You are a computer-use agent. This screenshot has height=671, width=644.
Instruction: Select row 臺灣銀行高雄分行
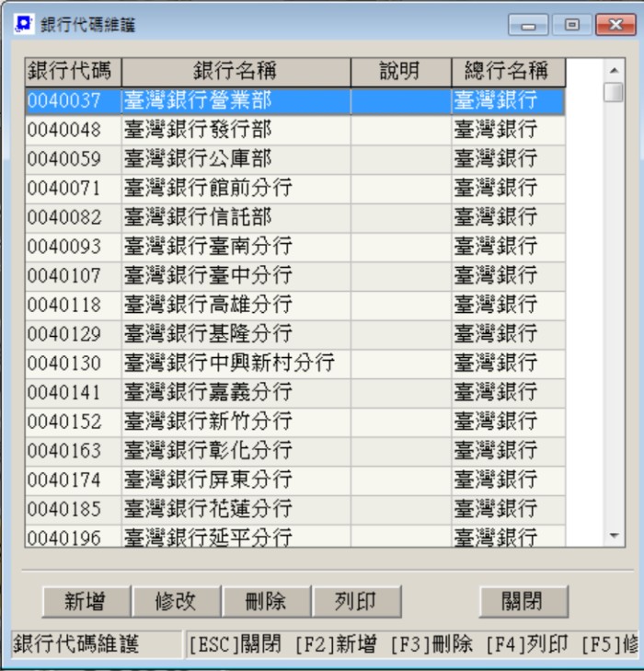(295, 305)
